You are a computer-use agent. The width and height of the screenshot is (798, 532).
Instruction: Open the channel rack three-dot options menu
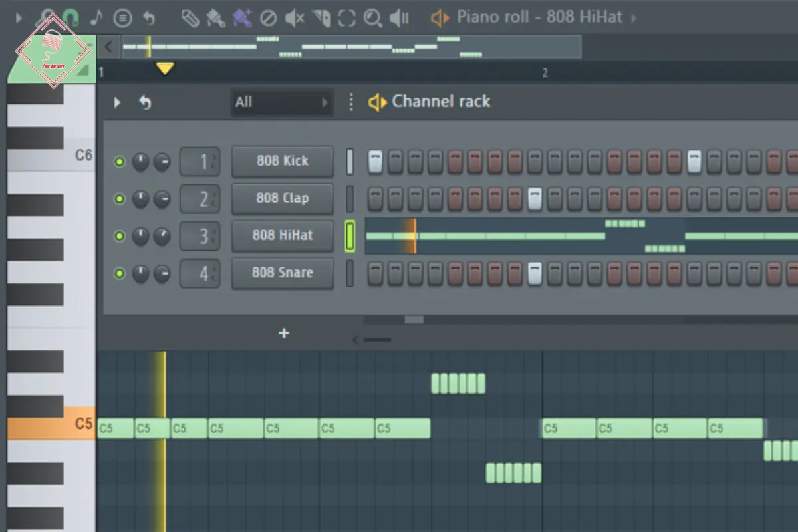coord(352,102)
